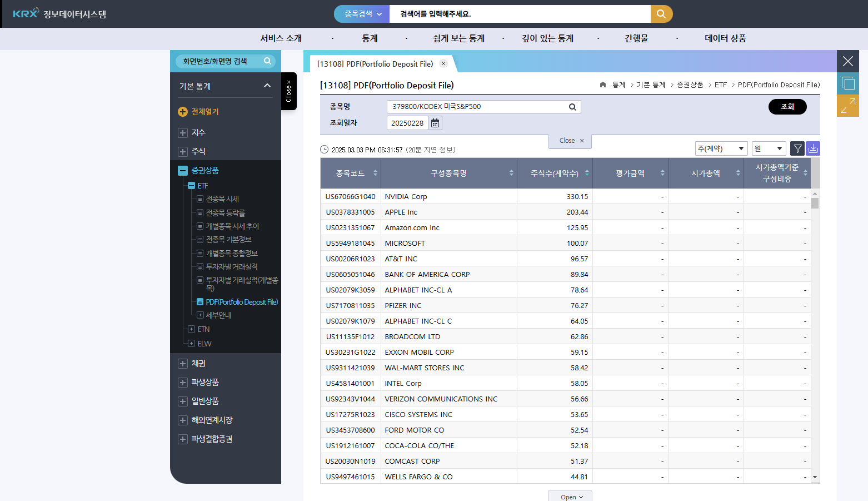Screen dimensions: 868x501
Task: Expand the 해외연계시장 tree node
Action: pos(183,420)
